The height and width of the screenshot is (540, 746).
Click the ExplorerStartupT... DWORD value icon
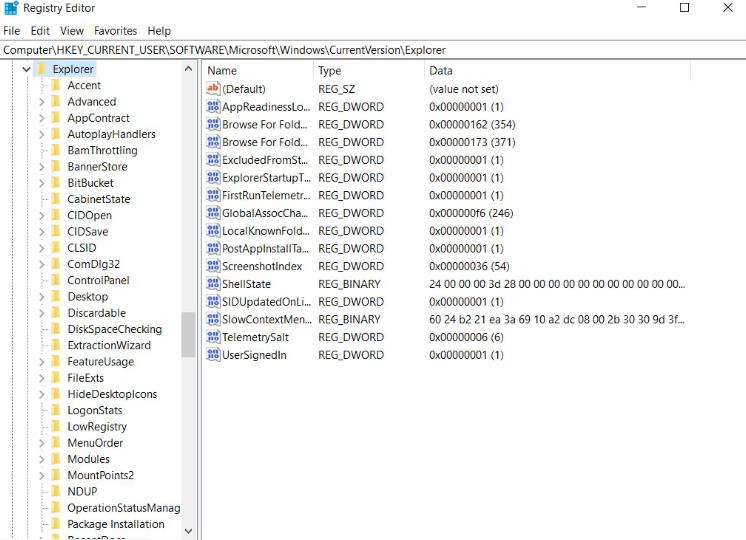pos(213,177)
